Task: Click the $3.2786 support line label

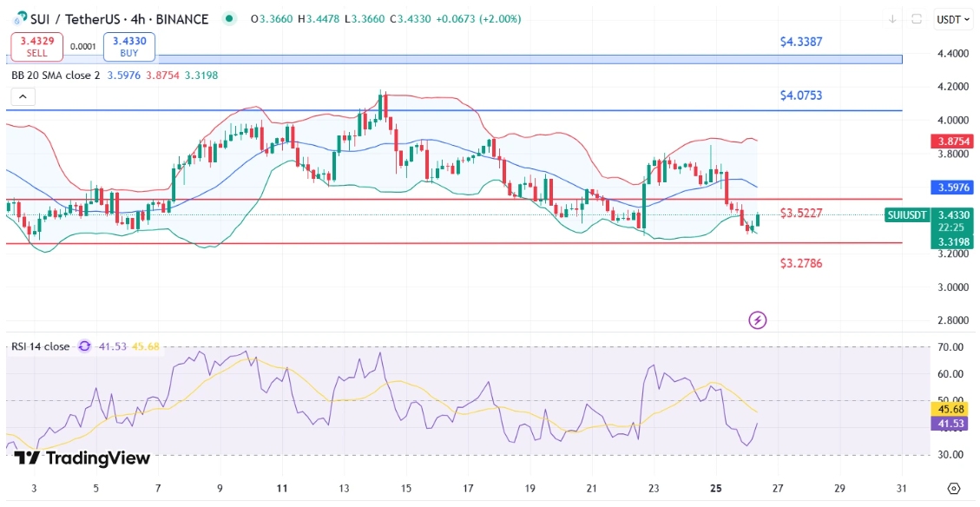Action: pos(801,263)
